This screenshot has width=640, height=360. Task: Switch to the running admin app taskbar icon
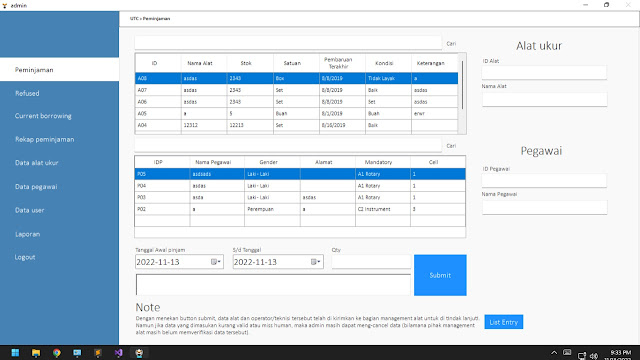[139, 353]
